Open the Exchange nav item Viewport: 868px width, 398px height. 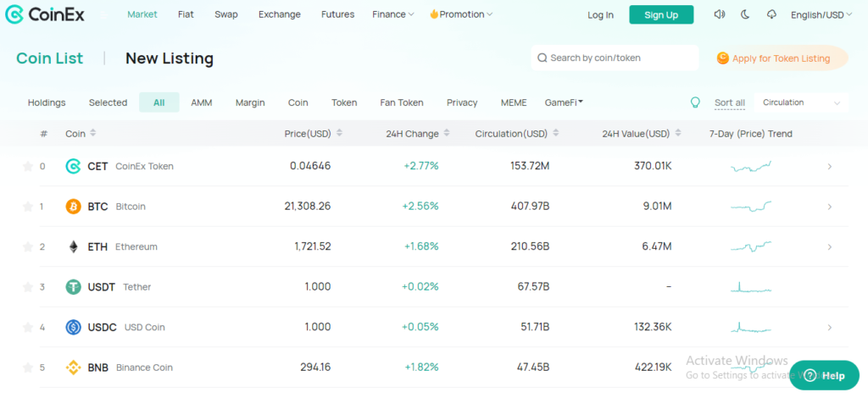280,14
